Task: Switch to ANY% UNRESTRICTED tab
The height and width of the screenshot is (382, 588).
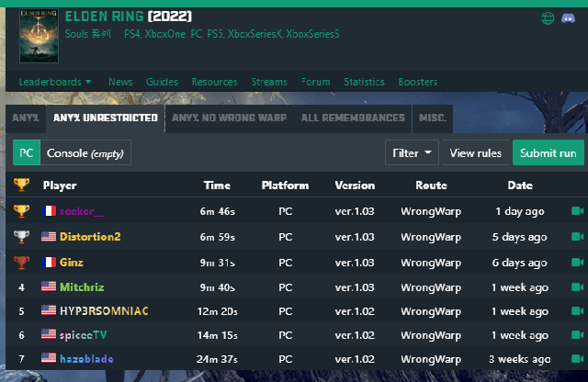Action: pos(106,118)
